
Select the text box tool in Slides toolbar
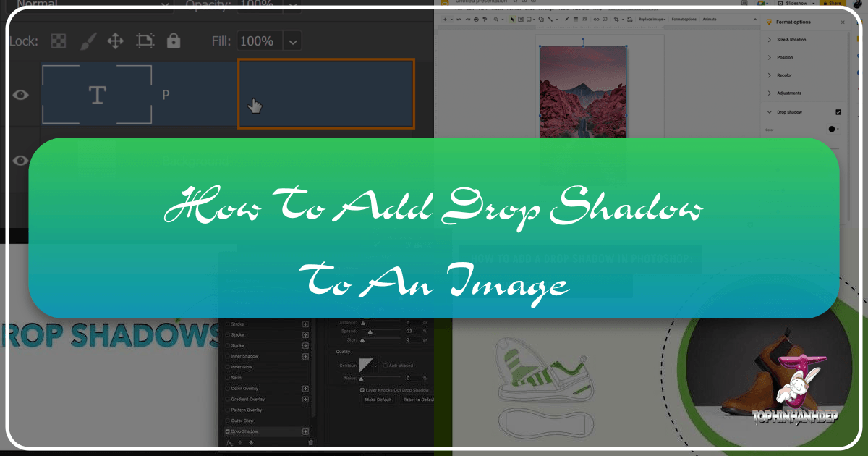coord(521,20)
